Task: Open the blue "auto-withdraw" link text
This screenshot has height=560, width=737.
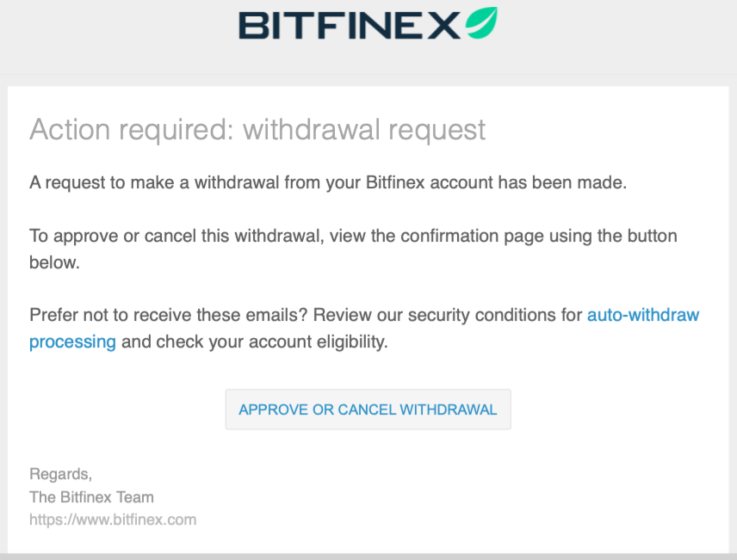Action: (x=642, y=315)
